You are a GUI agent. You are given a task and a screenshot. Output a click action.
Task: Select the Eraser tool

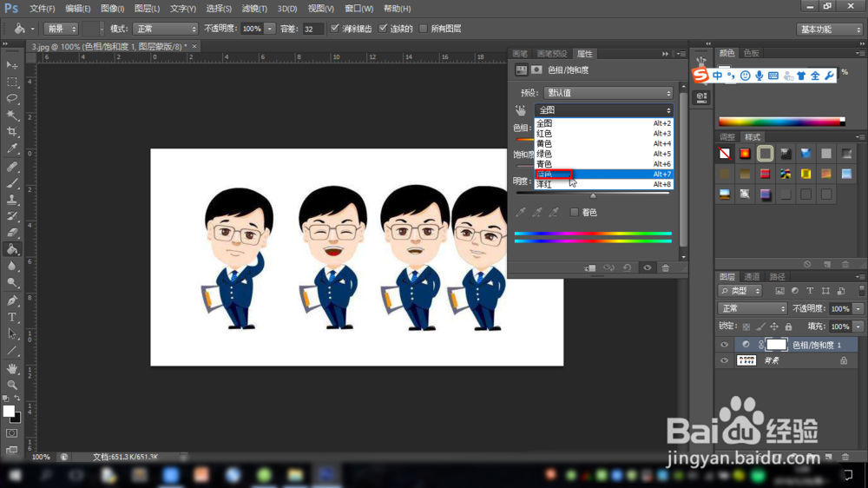pos(11,233)
